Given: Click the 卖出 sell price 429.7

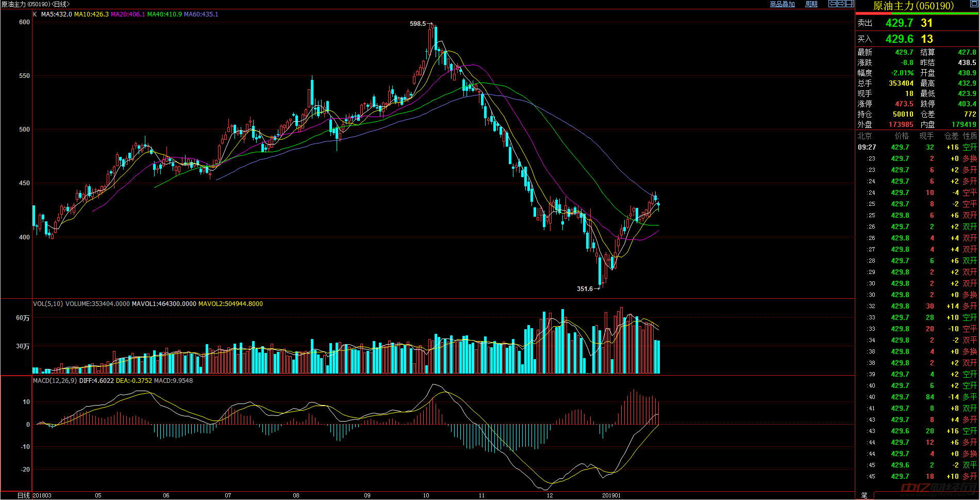Looking at the screenshot, I should (899, 23).
